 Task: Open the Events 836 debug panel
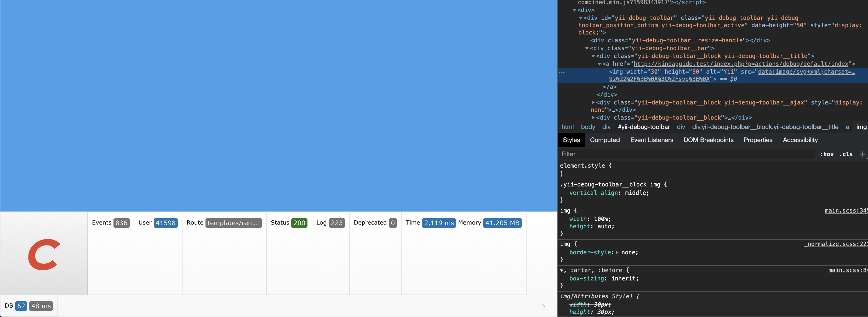pos(111,223)
